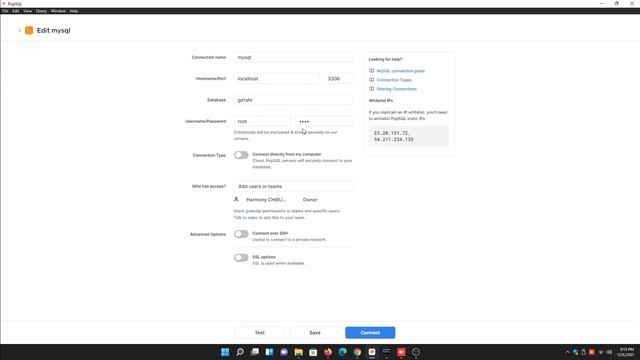Screen dimensions: 640x360
Task: Show hidden system tray icons
Action: (x=567, y=352)
